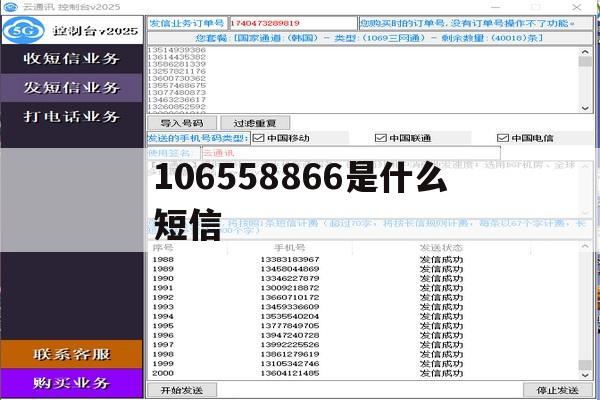Click the 发信业务订单号 label
This screenshot has height=400, width=600.
[187, 23]
